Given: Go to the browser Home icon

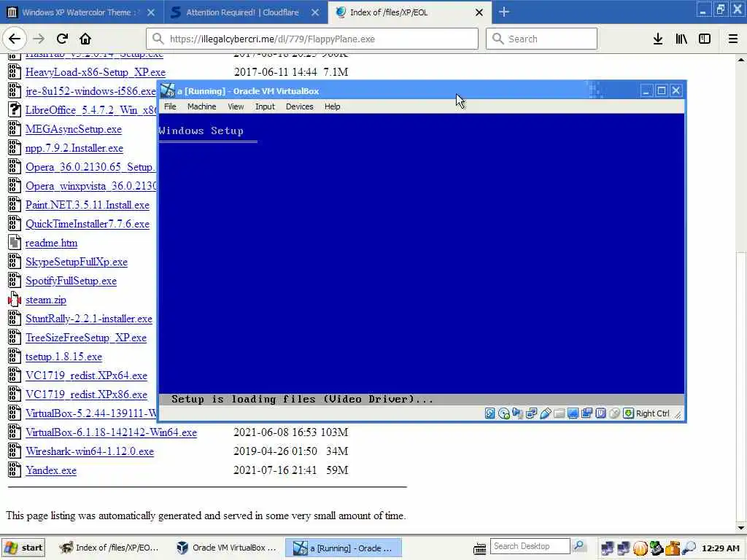Looking at the screenshot, I should [x=85, y=39].
